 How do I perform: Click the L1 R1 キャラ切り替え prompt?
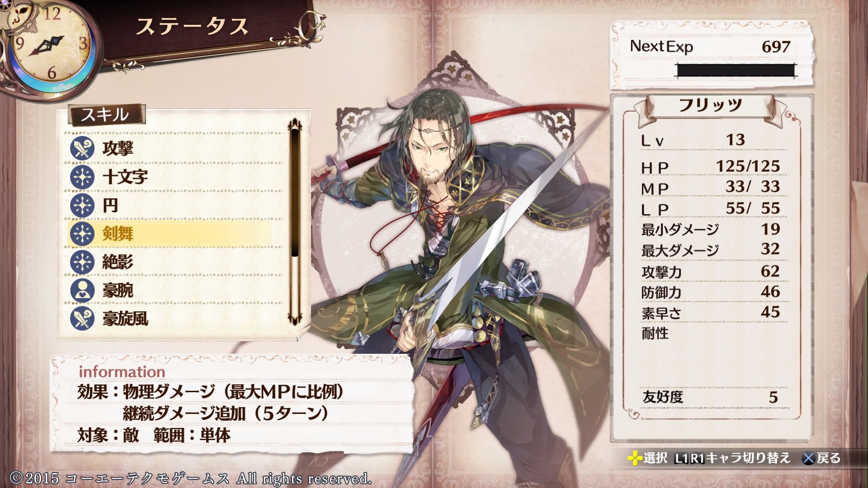pyautogui.click(x=732, y=458)
